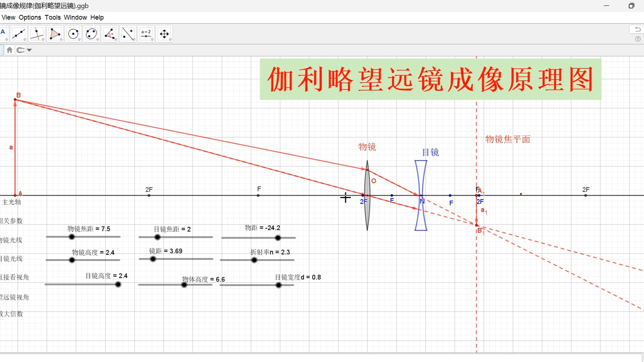Open the Options menu
This screenshot has width=644, height=362.
pos(30,17)
